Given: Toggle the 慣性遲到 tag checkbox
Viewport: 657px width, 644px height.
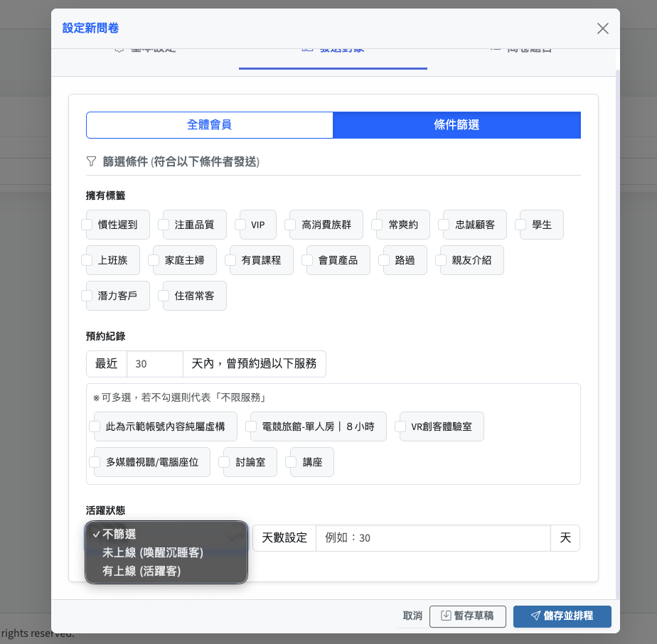Looking at the screenshot, I should click(87, 225).
